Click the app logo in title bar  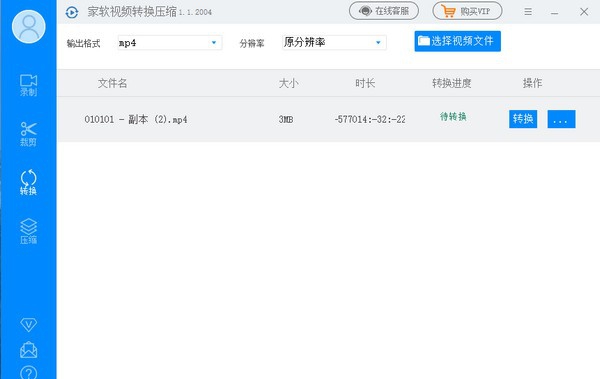pos(72,12)
